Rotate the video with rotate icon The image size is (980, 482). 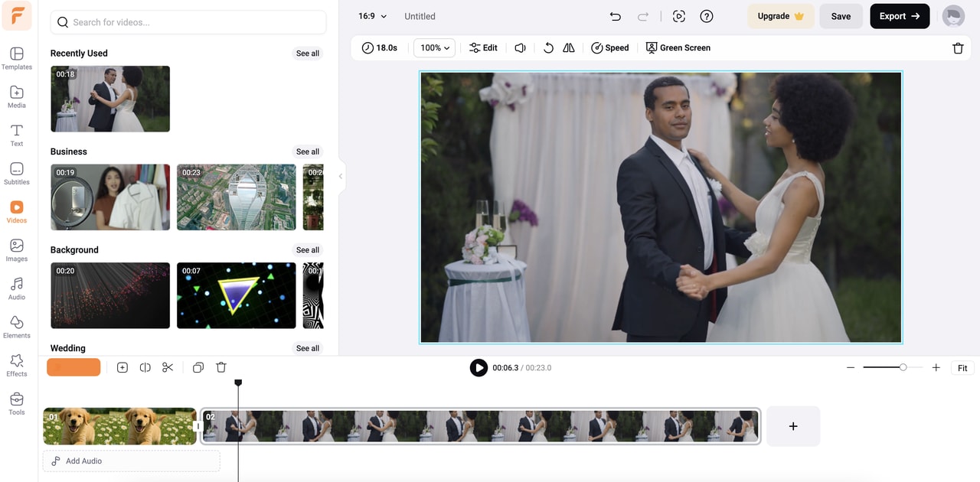(x=548, y=47)
